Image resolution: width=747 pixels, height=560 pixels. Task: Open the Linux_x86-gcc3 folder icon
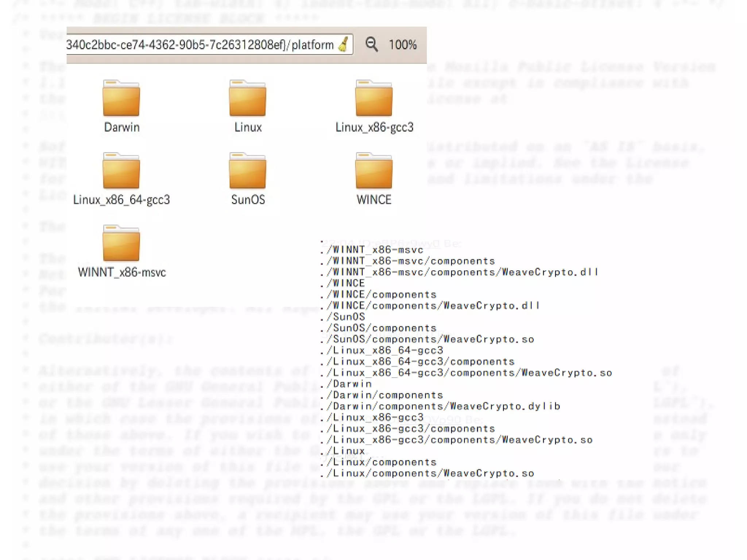pos(374,99)
